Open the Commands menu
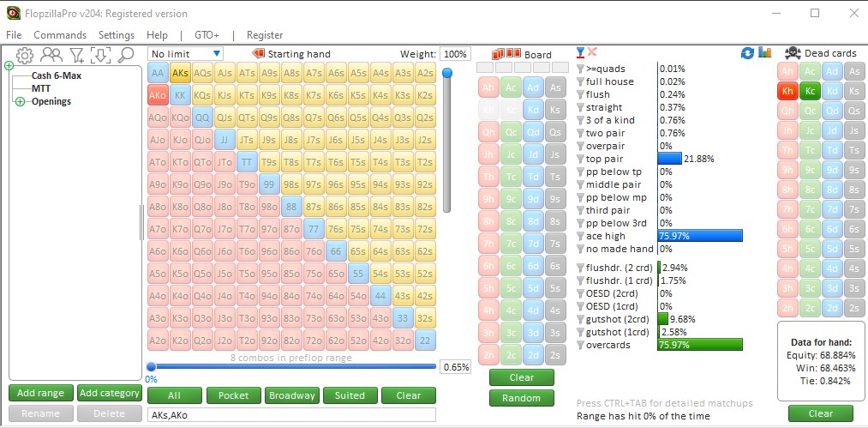868x428 pixels. pyautogui.click(x=60, y=35)
